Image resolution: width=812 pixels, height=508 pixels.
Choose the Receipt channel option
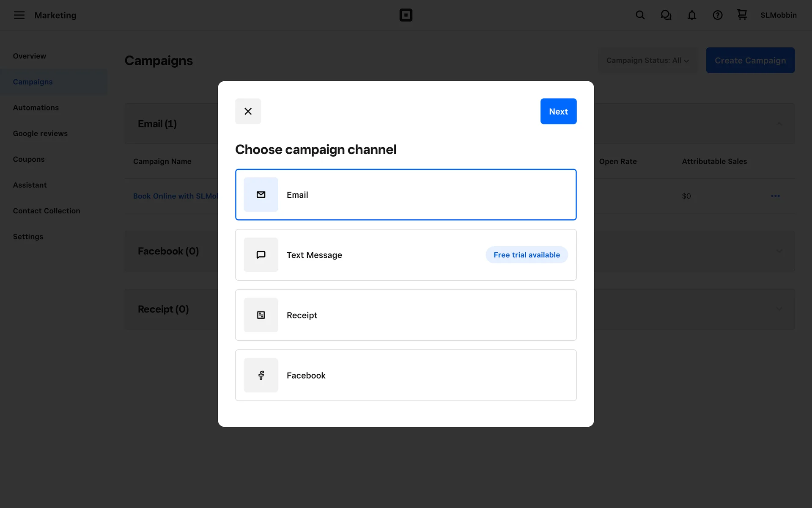pyautogui.click(x=406, y=315)
